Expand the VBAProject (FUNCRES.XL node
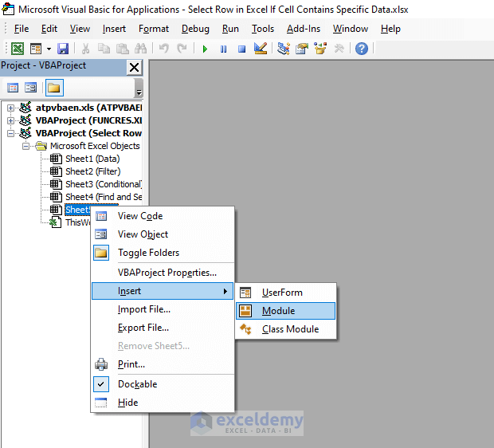The width and height of the screenshot is (494, 448). [x=10, y=120]
